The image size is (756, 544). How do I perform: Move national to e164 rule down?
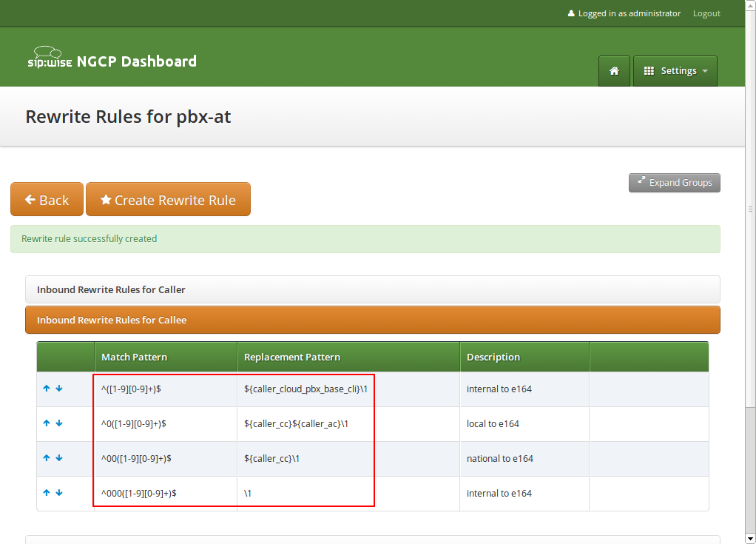tap(59, 458)
